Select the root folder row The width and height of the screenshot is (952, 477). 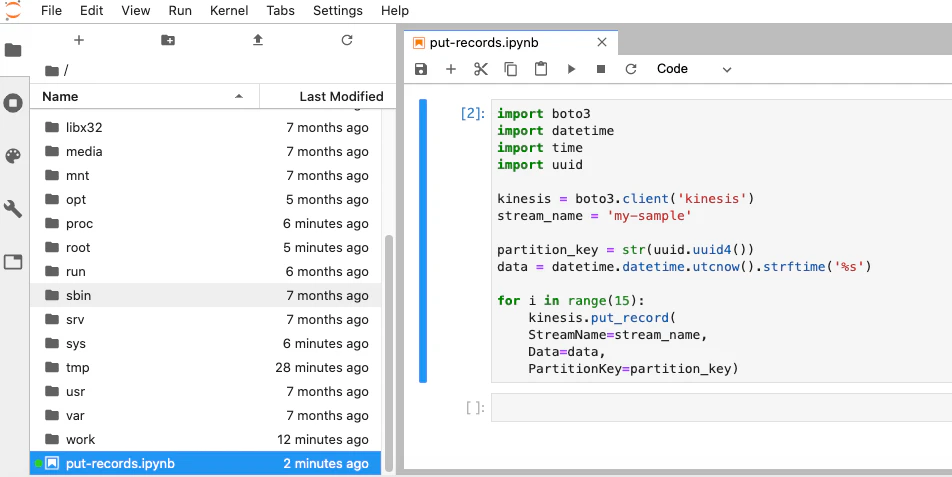point(206,248)
